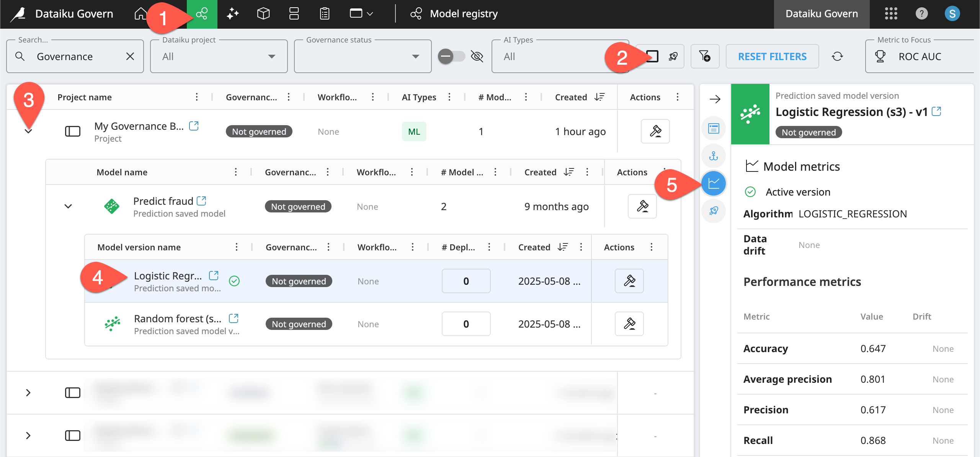Viewport: 980px width, 457px height.
Task: Click the anchor icon in side panel
Action: pos(714,156)
